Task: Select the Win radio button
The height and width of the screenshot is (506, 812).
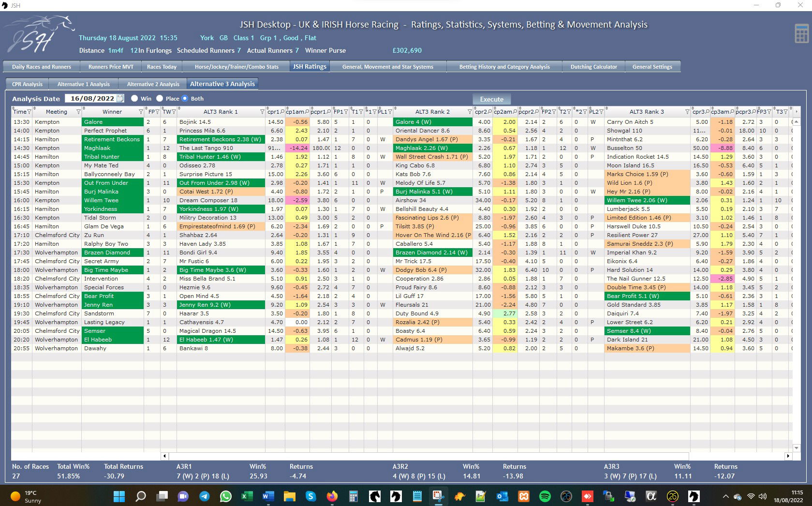Action: (x=134, y=98)
